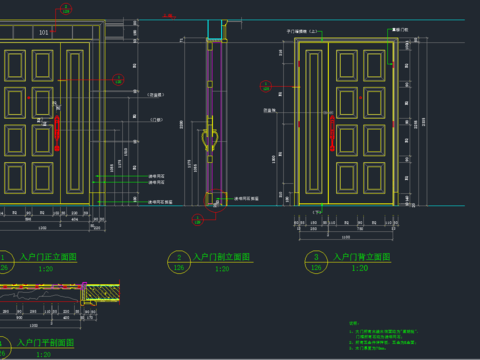Select the large red detail circle at section bottom
Screen dimensions: 480x360
(215, 201)
